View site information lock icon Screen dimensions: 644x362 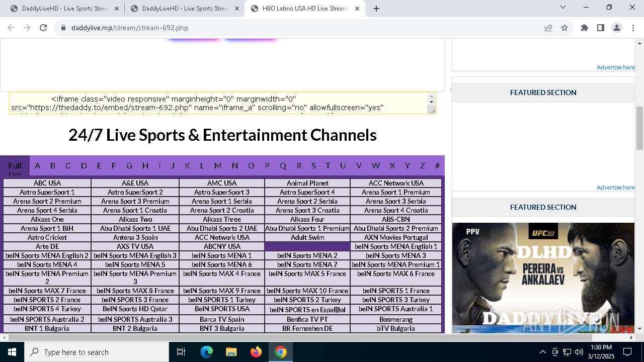pyautogui.click(x=63, y=28)
